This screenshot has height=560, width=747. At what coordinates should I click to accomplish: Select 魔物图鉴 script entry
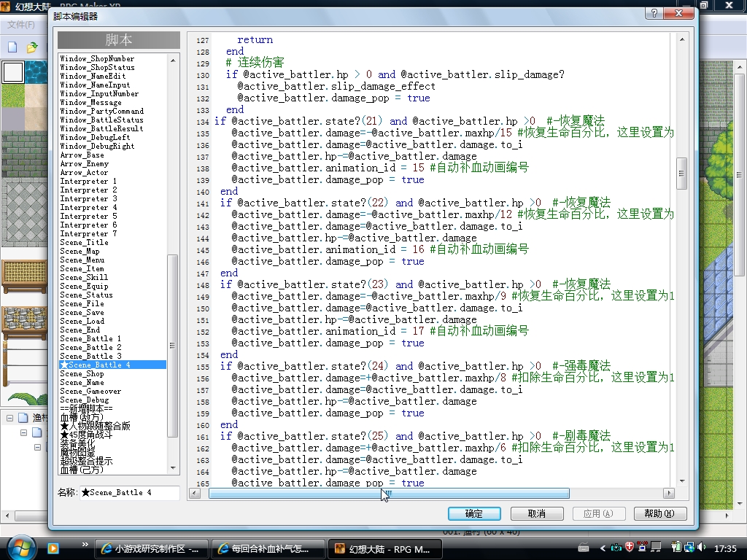pyautogui.click(x=77, y=452)
